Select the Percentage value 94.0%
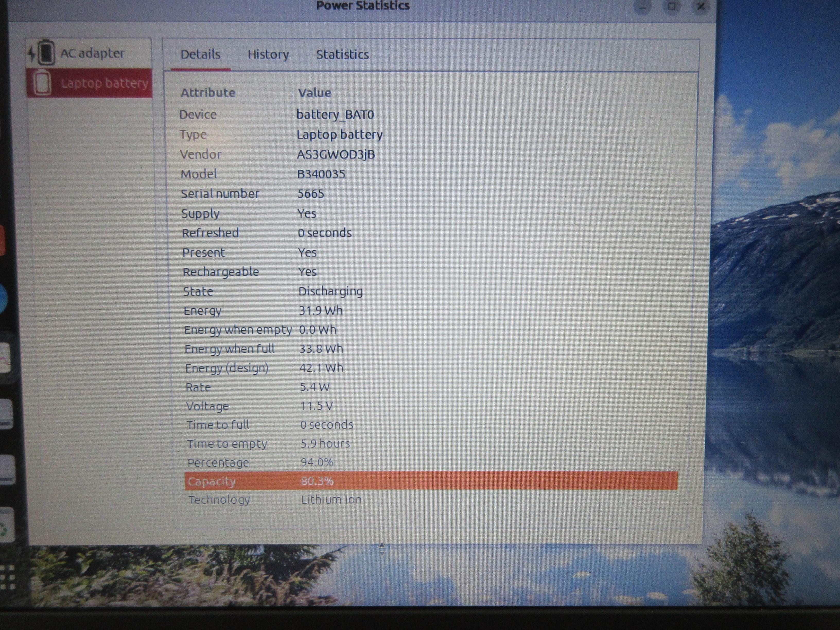The width and height of the screenshot is (840, 630). 317,462
